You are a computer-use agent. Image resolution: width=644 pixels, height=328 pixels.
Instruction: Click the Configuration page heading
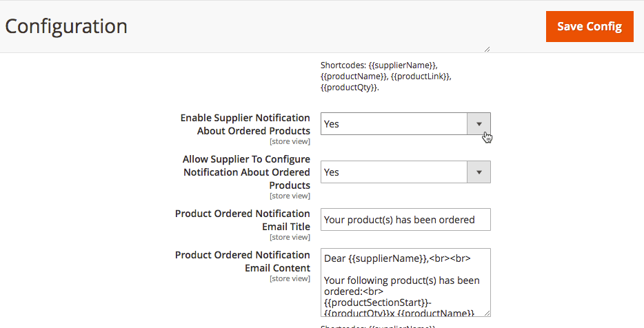point(66,26)
